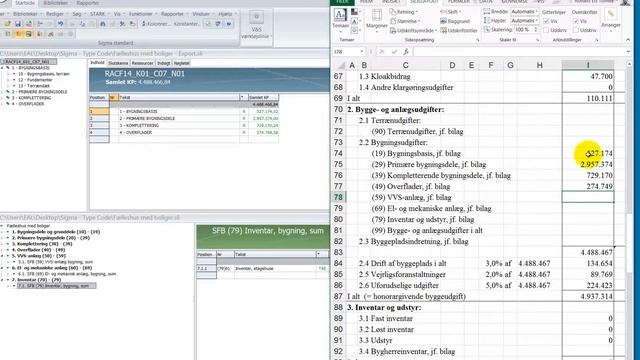
Task: Select 5. VVS-anlæg (50) - (59) tree item
Action: [39, 256]
